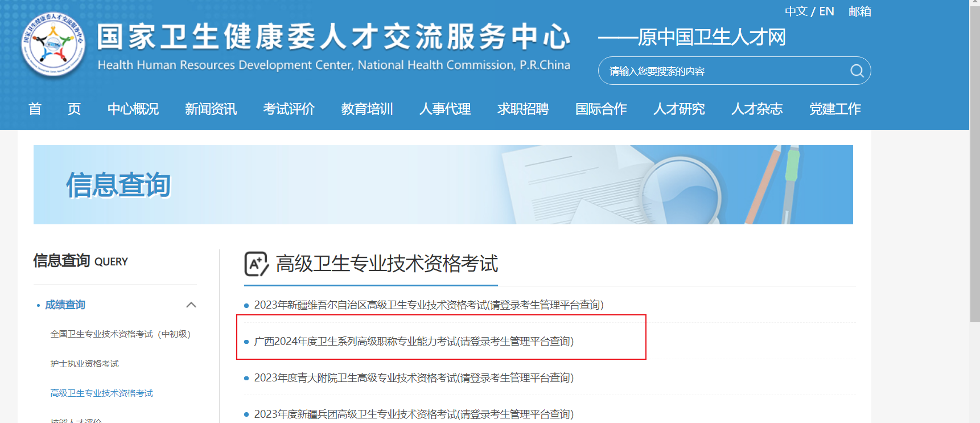Select 护士执业资格考试 in the sidebar
Image resolution: width=980 pixels, height=423 pixels.
pos(85,364)
